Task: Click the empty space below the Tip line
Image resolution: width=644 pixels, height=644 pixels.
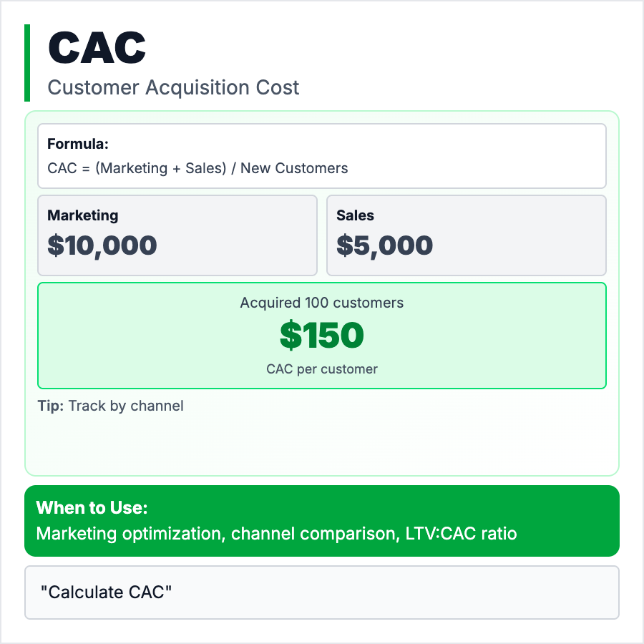Action: [x=322, y=444]
